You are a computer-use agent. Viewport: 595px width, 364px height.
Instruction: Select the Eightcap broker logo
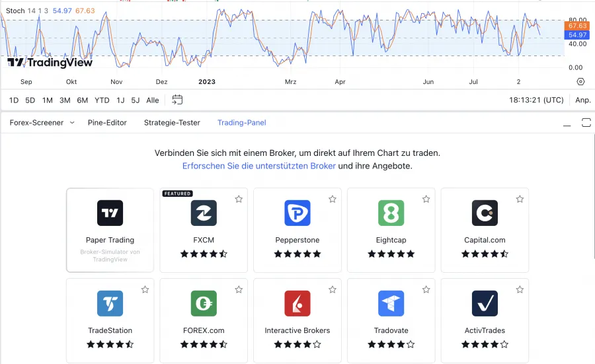tap(391, 213)
